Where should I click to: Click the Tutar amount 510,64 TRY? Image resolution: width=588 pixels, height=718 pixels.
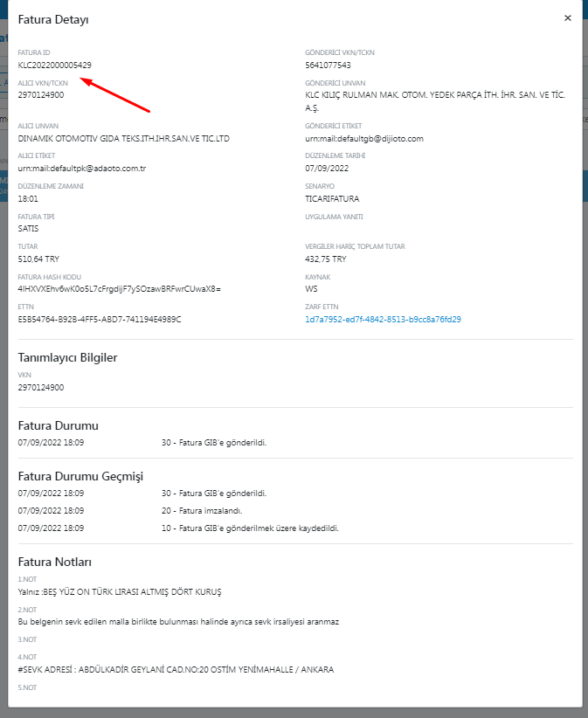pos(39,259)
